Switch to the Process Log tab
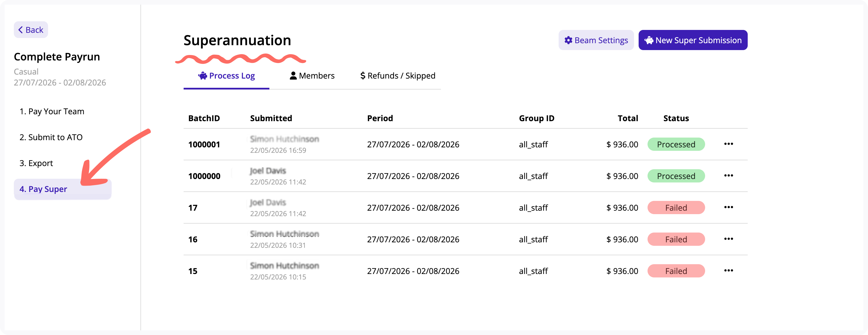Viewport: 868px width, 335px height. [226, 76]
